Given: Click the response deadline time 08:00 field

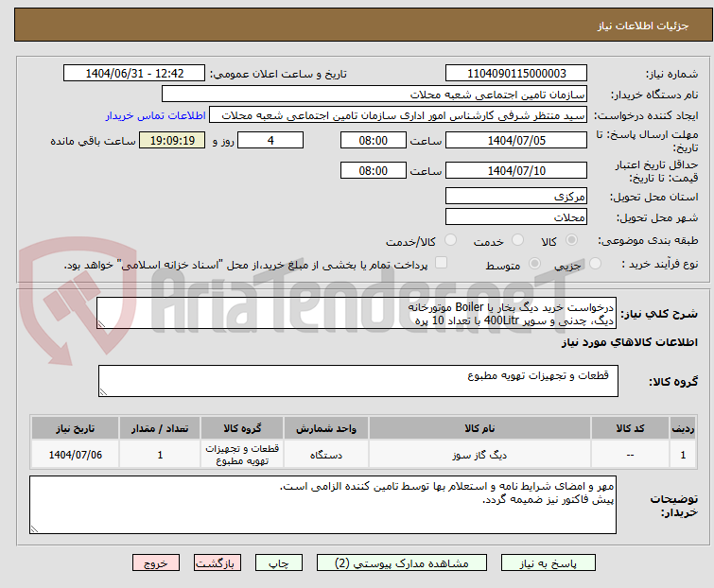Looking at the screenshot, I should pos(374,140).
